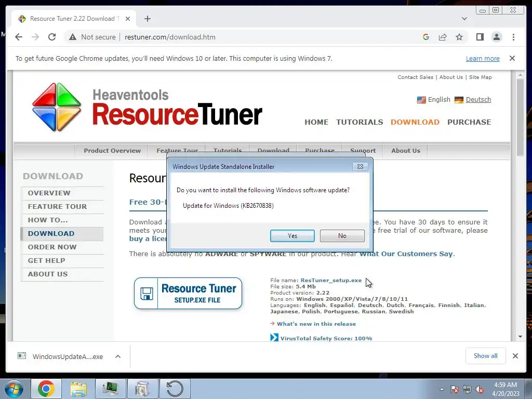The image size is (532, 399).
Task: Reload the restuner.com page
Action: (x=52, y=37)
